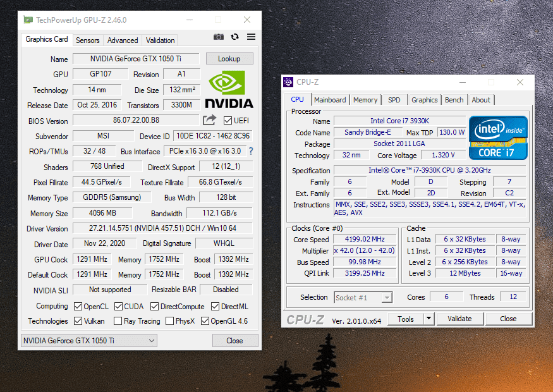Toggle the PhysX checkbox
Screen dimensions: 553x392
pos(169,321)
